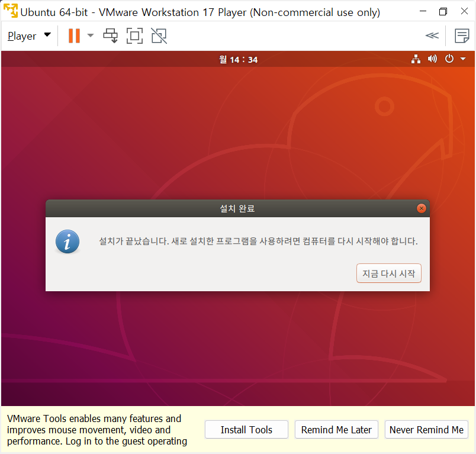
Task: Expand the Ubuntu system menu arrow
Action: click(463, 59)
